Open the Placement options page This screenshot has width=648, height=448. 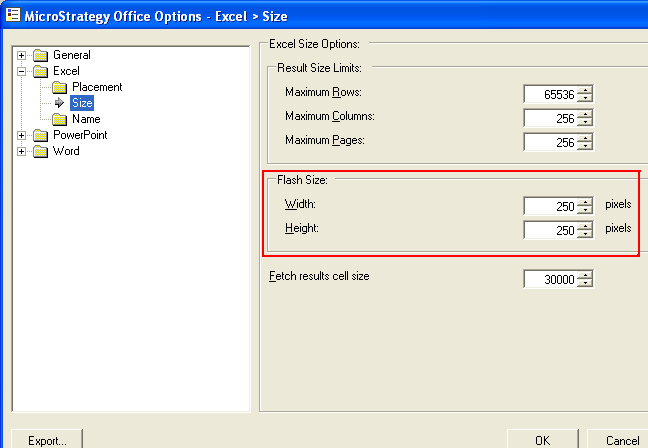pyautogui.click(x=97, y=87)
